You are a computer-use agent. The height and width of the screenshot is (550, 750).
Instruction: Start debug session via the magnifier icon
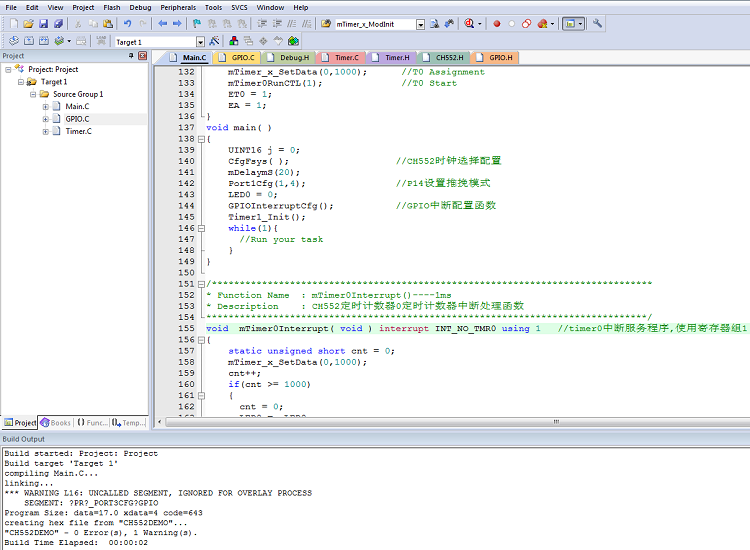click(469, 23)
